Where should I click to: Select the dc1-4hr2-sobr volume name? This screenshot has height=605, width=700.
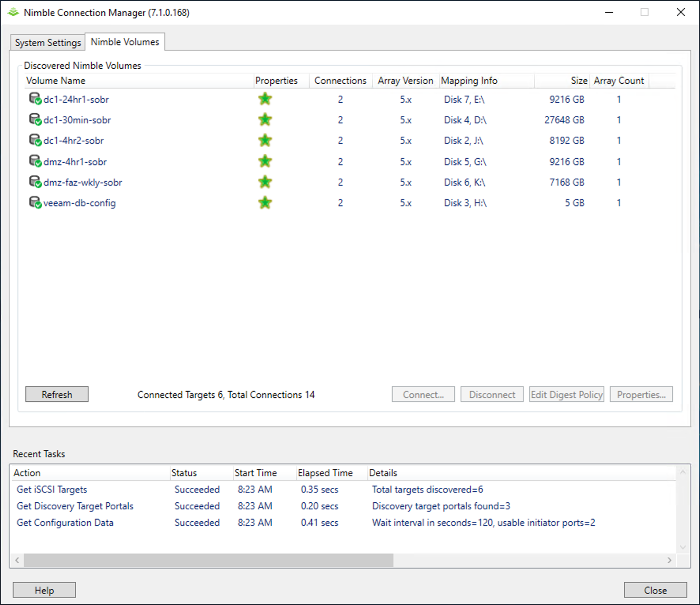click(73, 141)
